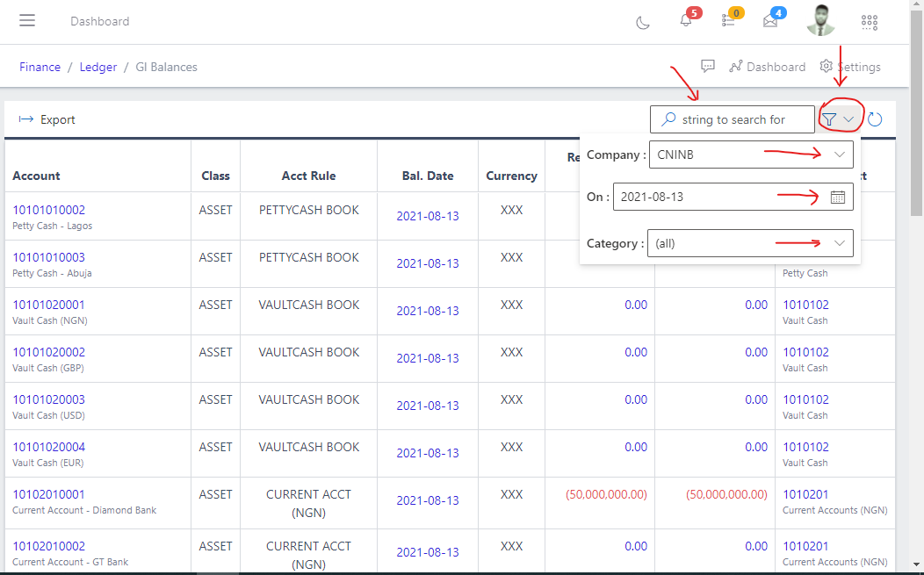Go to the Dashboard view
Viewport: 924px width, 575px height.
tap(767, 66)
